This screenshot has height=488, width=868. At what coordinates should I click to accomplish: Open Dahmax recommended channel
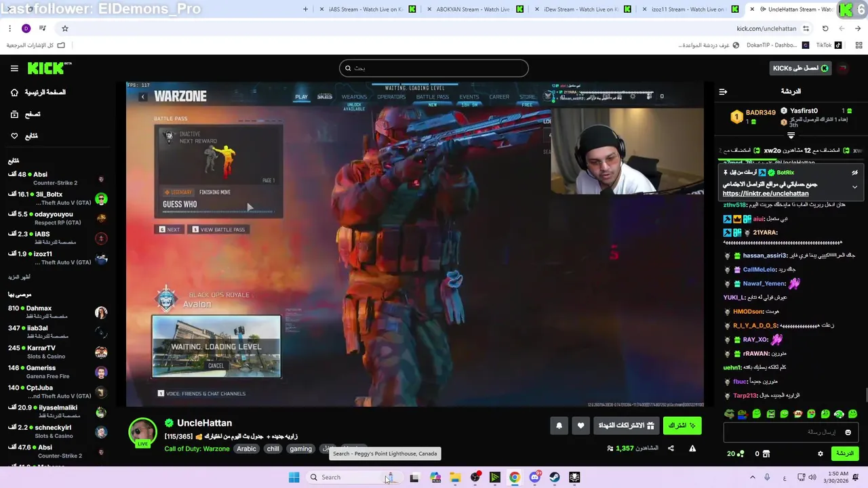[x=58, y=312]
